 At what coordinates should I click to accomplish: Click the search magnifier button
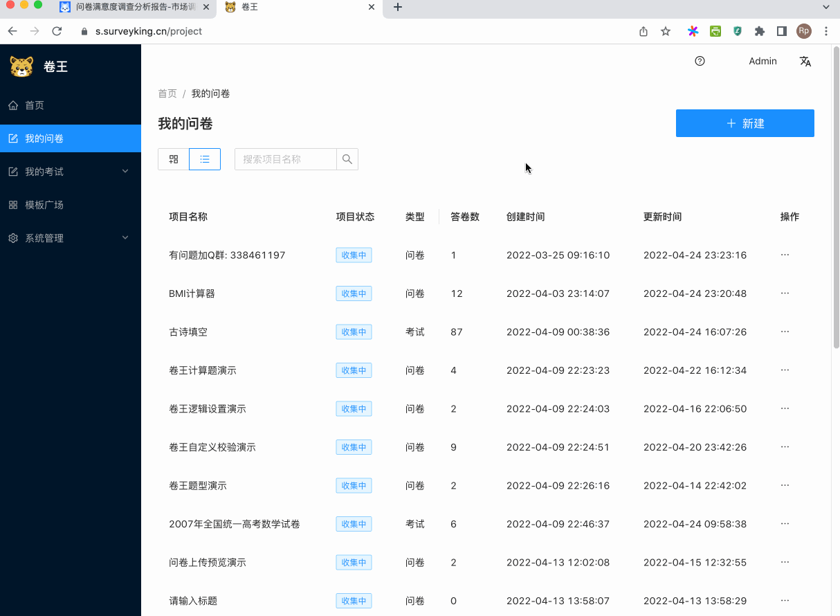347,159
